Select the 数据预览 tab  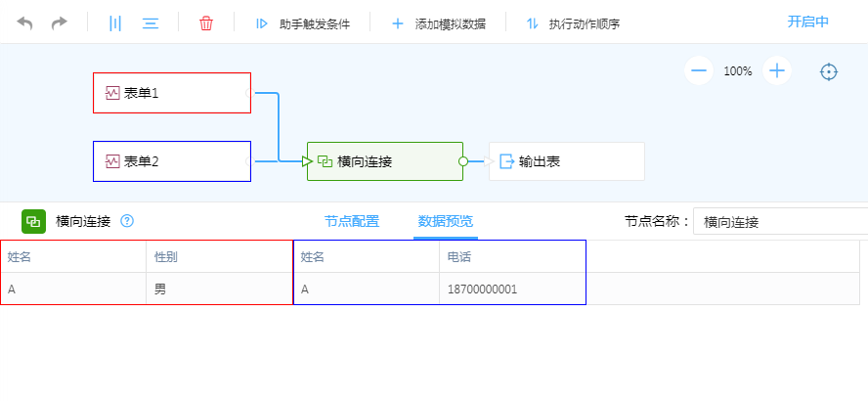click(446, 221)
